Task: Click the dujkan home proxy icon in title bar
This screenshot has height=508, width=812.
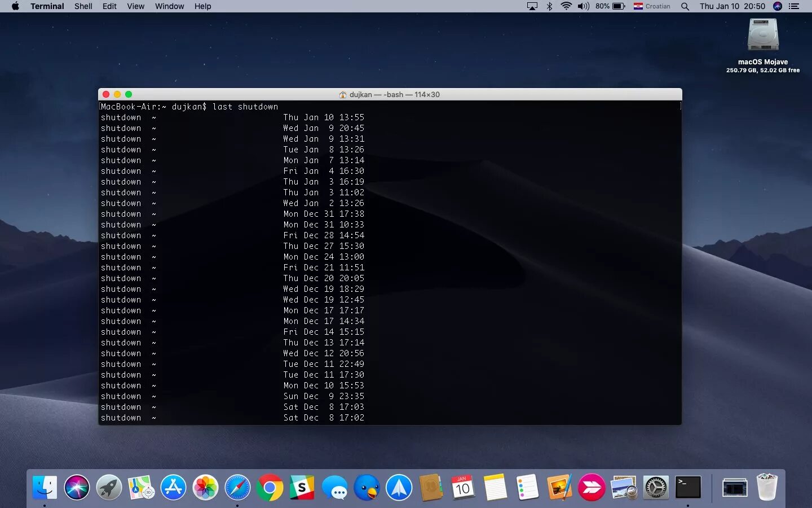Action: tap(343, 95)
